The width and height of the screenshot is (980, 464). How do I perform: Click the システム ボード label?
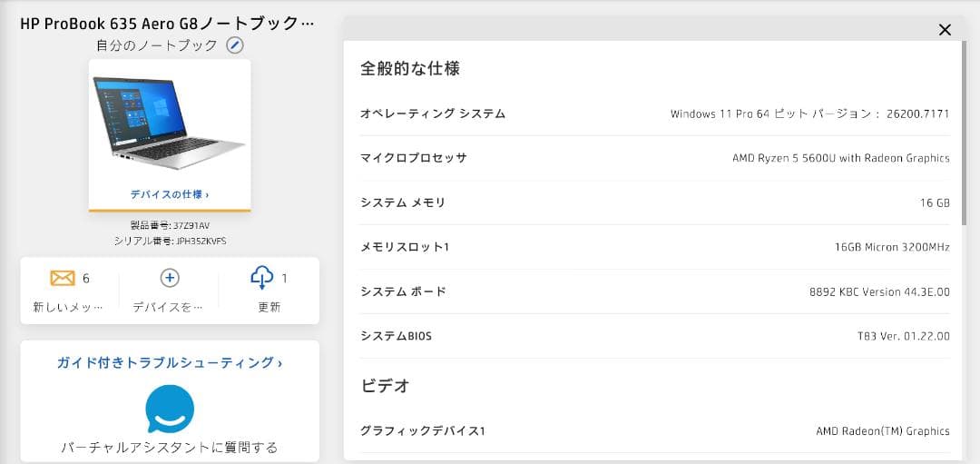[403, 291]
